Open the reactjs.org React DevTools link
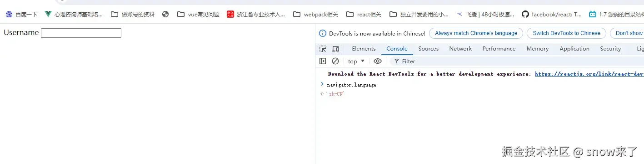Image resolution: width=644 pixels, height=164 pixels. 589,74
